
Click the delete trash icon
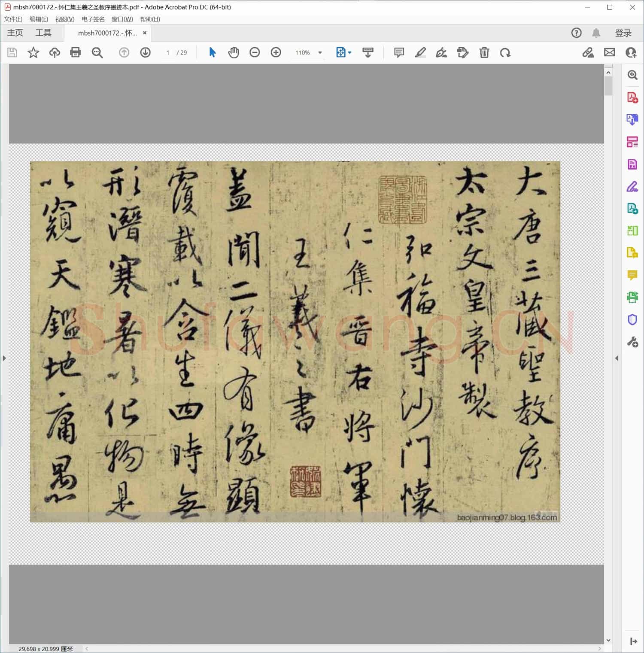click(484, 52)
